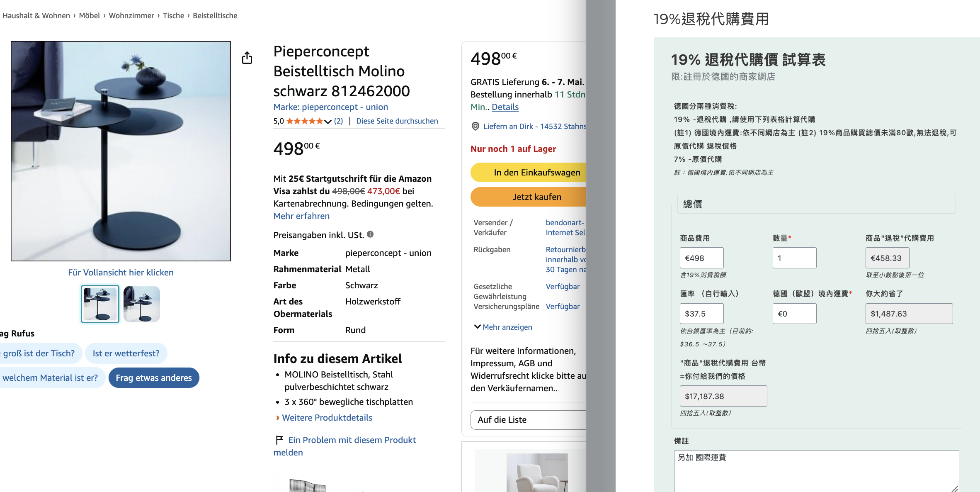Ask Rufus 'Ist er wetterfest?' suggestion chip

pyautogui.click(x=126, y=353)
